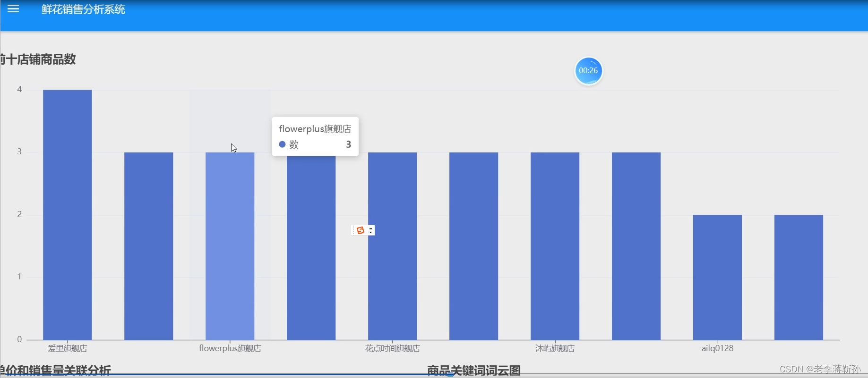
Task: Click the blue series dot in tooltip
Action: point(282,144)
